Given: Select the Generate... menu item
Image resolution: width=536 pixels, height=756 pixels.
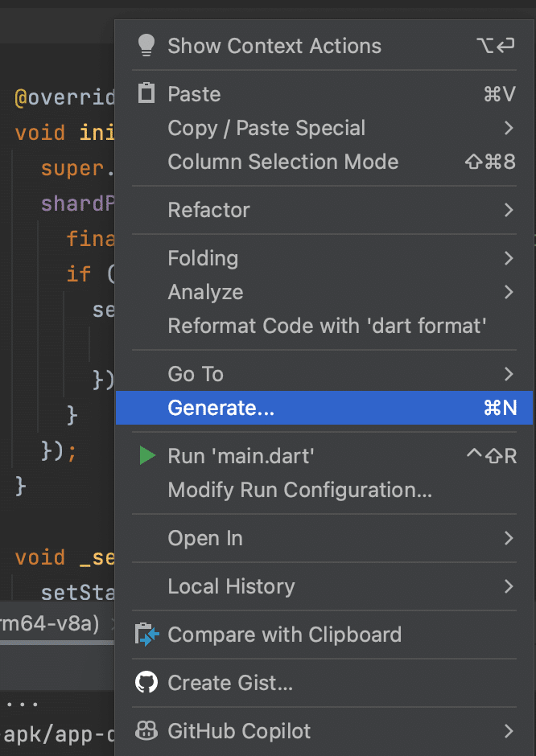Looking at the screenshot, I should (221, 408).
